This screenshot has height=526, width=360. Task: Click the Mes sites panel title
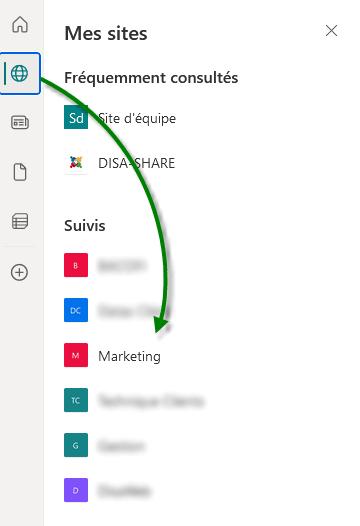coord(106,33)
